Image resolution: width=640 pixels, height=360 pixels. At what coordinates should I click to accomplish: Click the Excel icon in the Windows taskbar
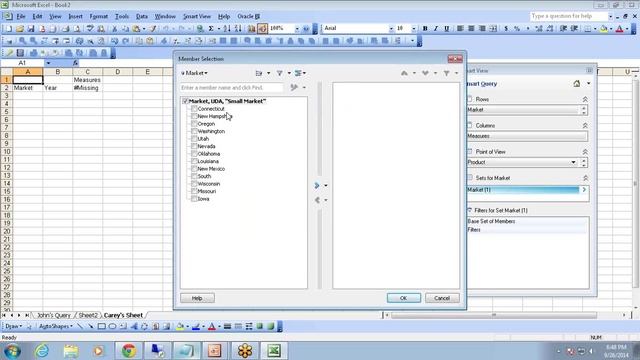click(273, 351)
